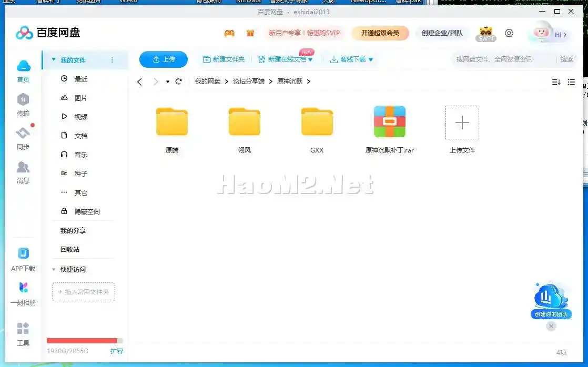588x367 pixels.
Task: Switch to list view mode
Action: pos(571,81)
